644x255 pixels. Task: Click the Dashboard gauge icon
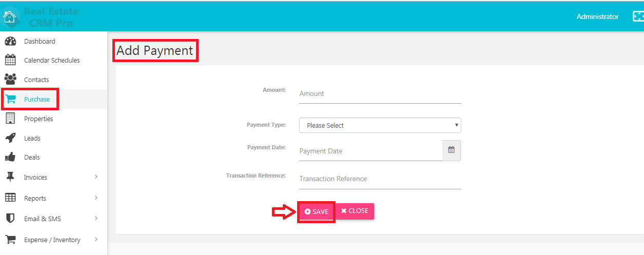pyautogui.click(x=10, y=41)
